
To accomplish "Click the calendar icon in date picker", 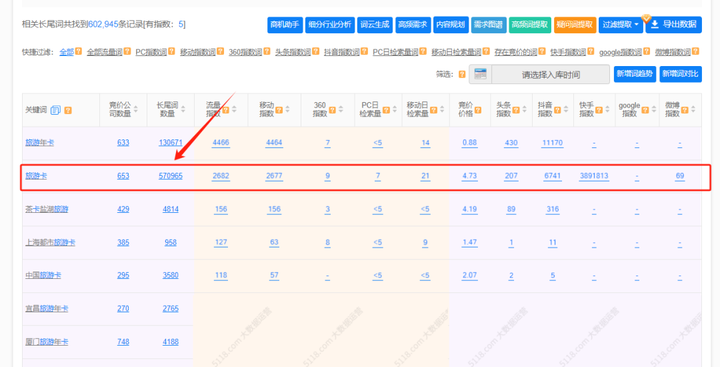I will tap(480, 74).
